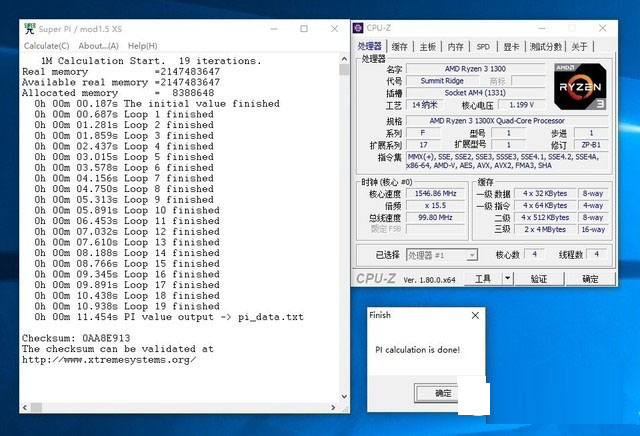Viewport: 640px width, 436px height.
Task: Open the SPD tab in CPU-Z
Action: (x=483, y=46)
